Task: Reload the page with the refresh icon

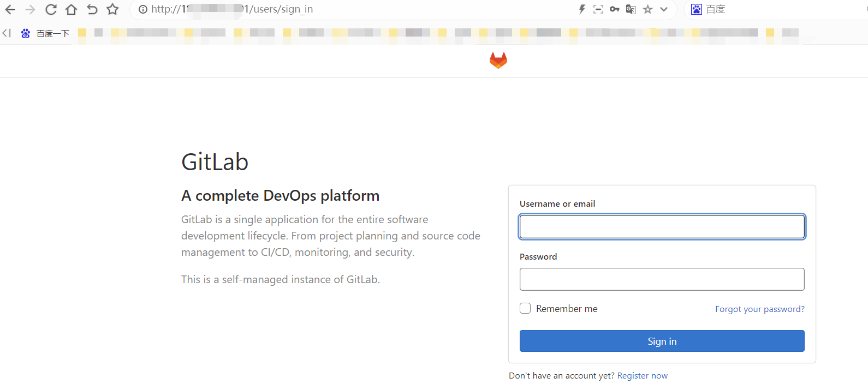Action: coord(51,9)
